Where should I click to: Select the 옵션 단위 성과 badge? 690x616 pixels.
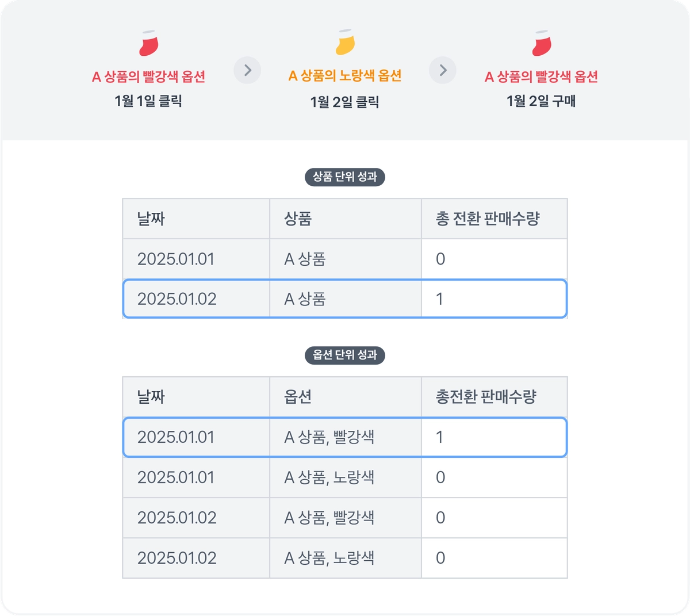345,355
